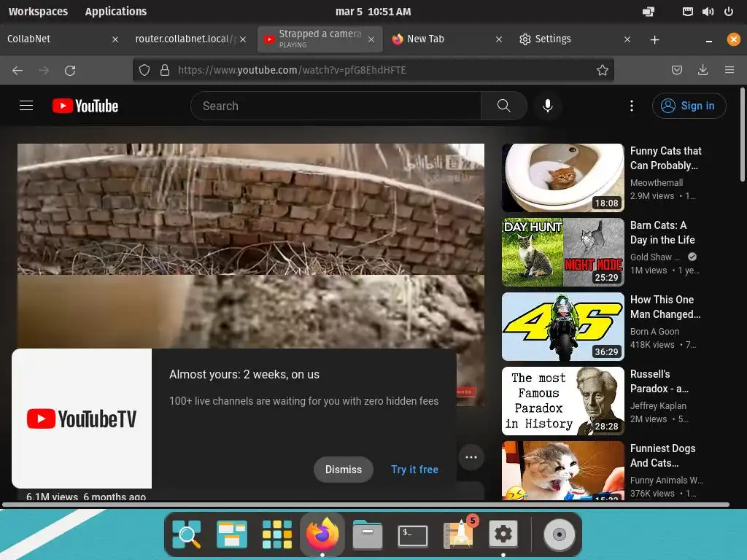Open the power menu icon

pyautogui.click(x=729, y=12)
